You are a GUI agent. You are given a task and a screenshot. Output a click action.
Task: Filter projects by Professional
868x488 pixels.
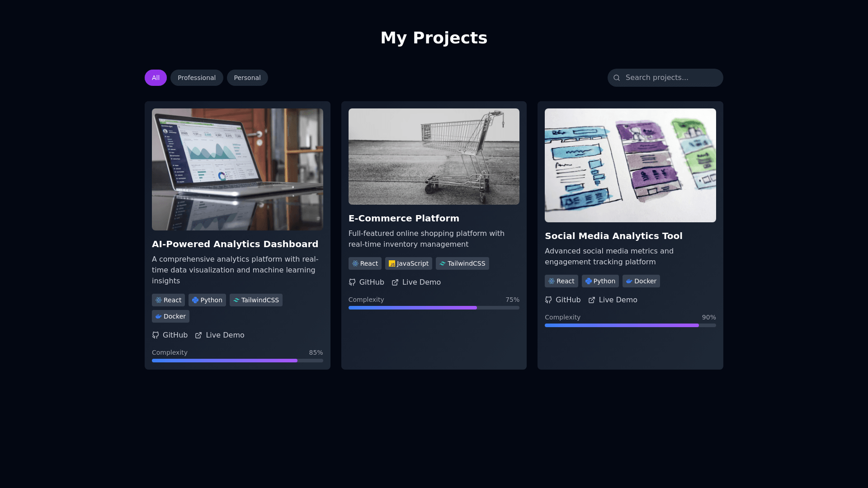196,78
